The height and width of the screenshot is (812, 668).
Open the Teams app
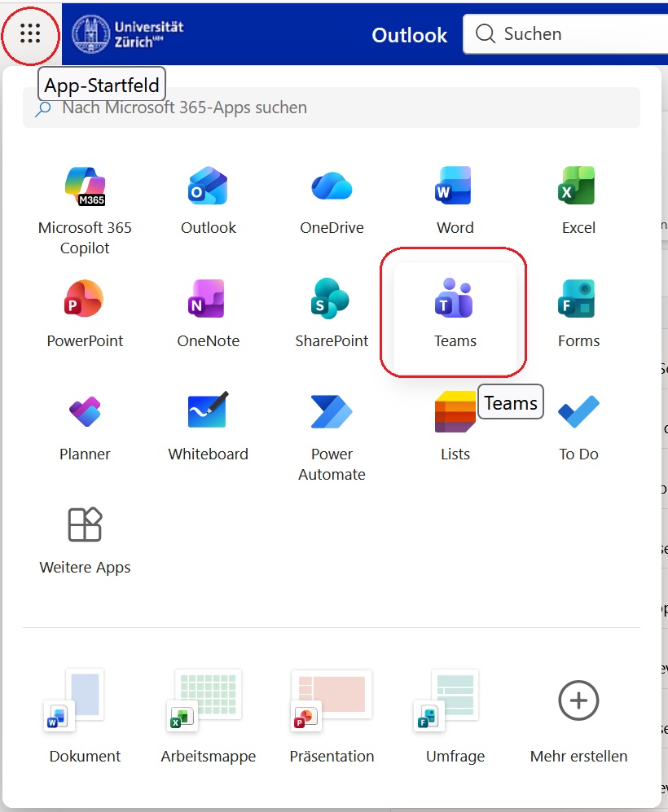coord(454,309)
